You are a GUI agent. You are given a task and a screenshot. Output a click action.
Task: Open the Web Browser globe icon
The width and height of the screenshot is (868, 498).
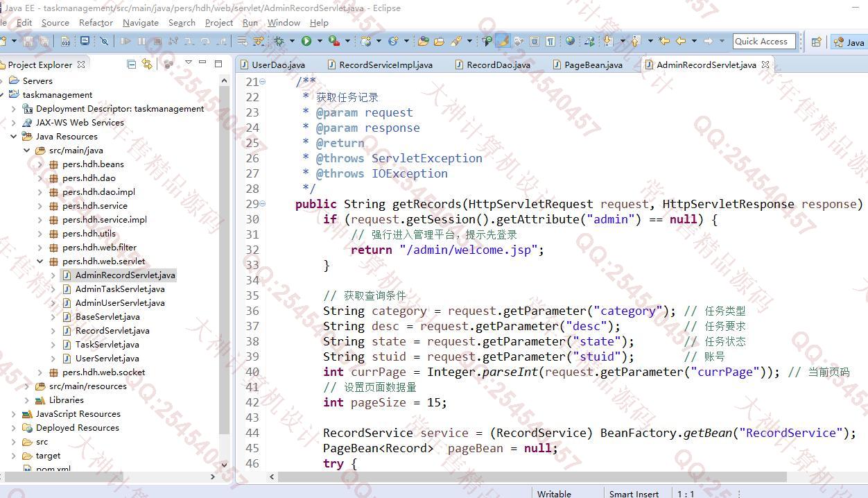pyautogui.click(x=570, y=41)
